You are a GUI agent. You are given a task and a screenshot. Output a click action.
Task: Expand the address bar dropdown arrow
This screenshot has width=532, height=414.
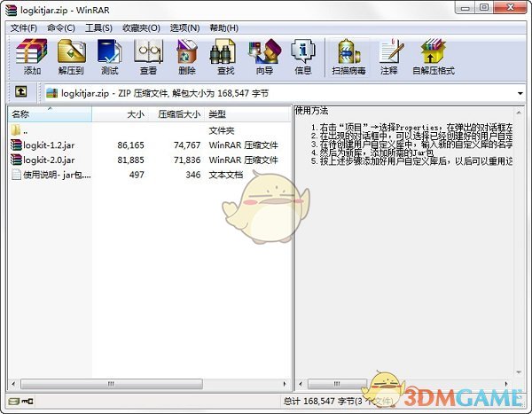pos(520,93)
